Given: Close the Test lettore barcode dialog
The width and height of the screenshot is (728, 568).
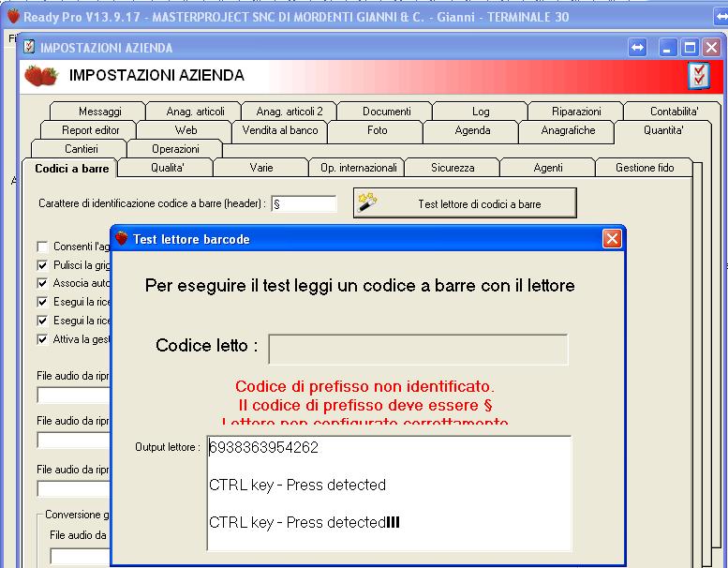Looking at the screenshot, I should click(612, 239).
